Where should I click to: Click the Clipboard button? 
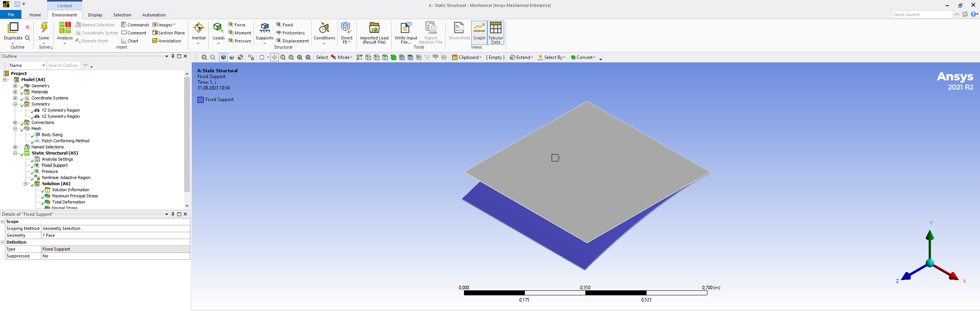coord(467,57)
